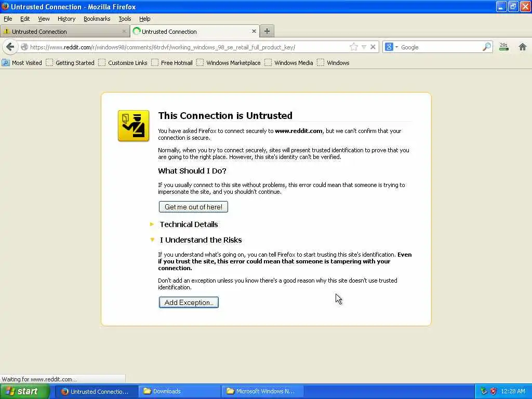Open the Free Hotmail bookmark
The width and height of the screenshot is (532, 399).
pos(172,63)
